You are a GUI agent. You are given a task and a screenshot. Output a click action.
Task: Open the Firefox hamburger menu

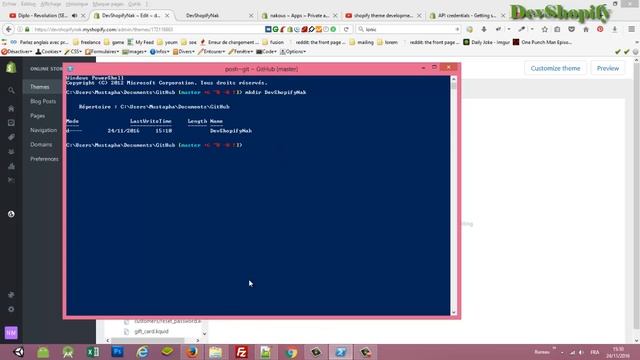pos(631,29)
